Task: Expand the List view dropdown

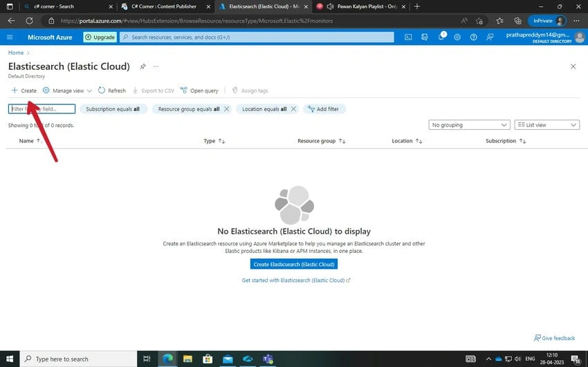Action: pyautogui.click(x=546, y=124)
